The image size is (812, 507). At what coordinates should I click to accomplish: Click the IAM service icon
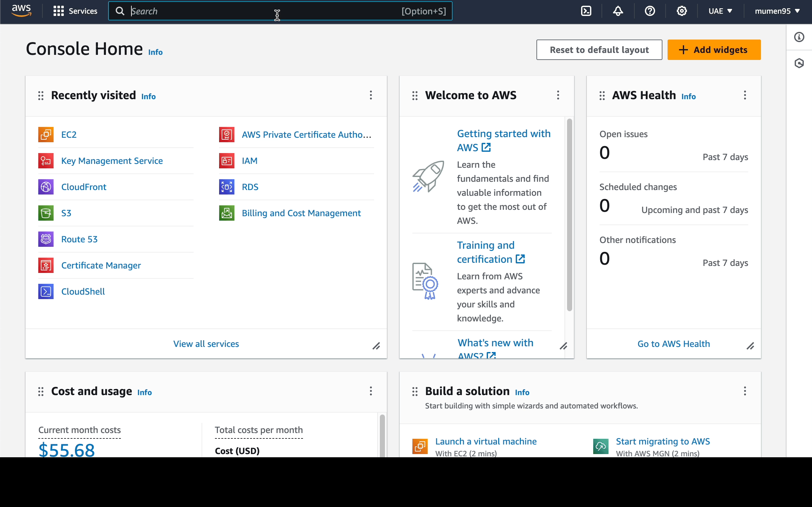click(227, 160)
